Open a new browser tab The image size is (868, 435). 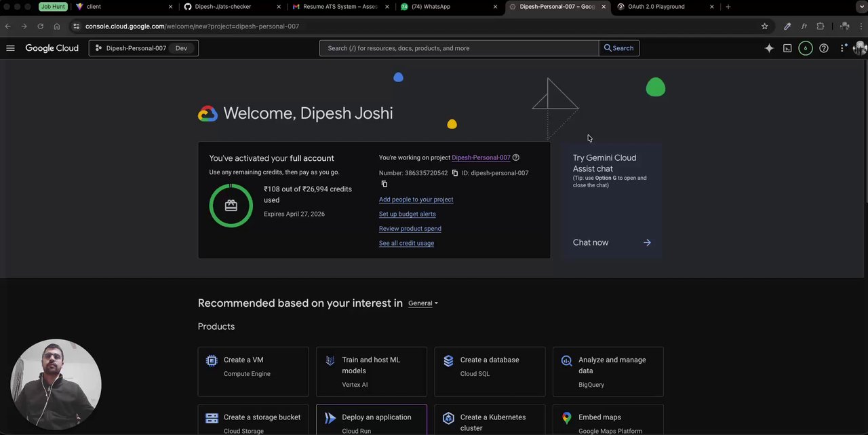click(x=728, y=7)
